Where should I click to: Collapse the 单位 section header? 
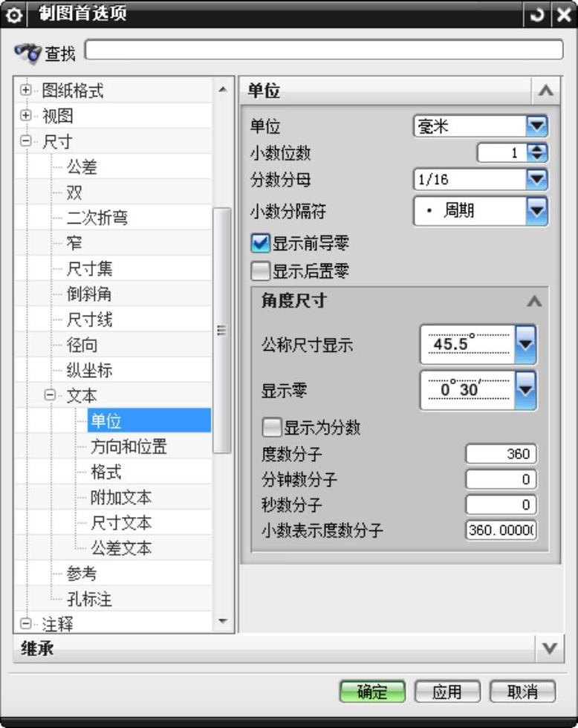(546, 90)
